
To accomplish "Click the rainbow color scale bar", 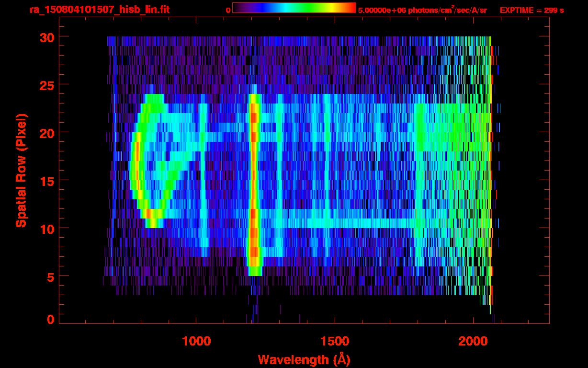I will 294,8.
